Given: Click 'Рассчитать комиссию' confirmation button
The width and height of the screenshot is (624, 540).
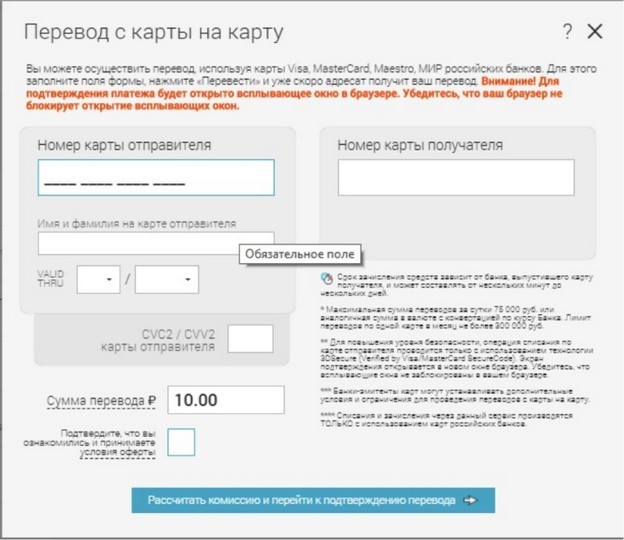Looking at the screenshot, I should pos(313,500).
